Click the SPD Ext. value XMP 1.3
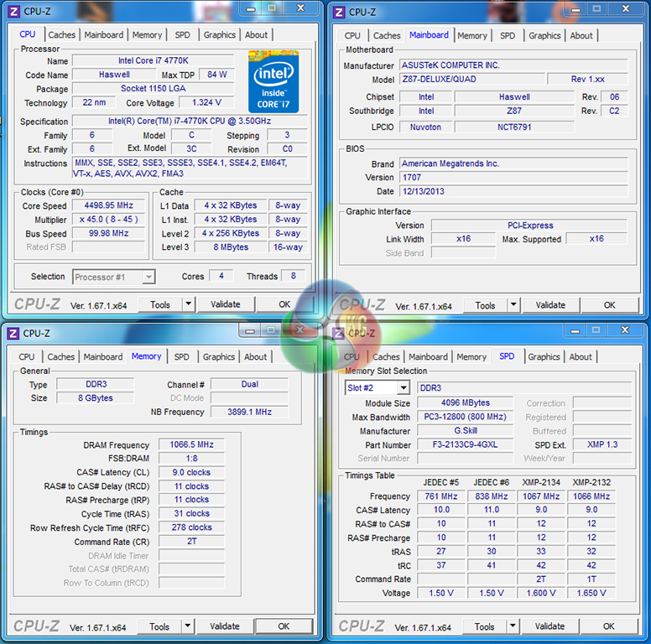 (x=602, y=444)
